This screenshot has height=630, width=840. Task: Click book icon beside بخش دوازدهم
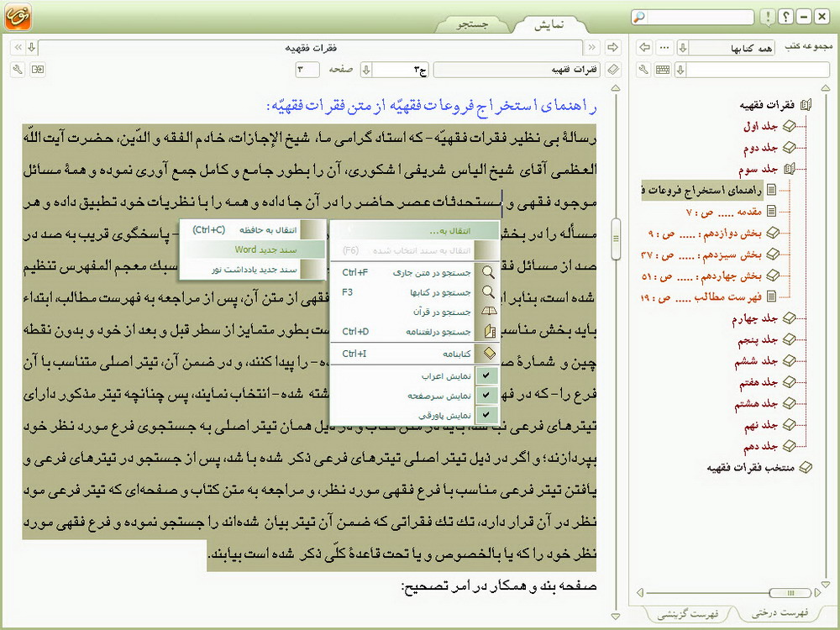click(x=773, y=233)
